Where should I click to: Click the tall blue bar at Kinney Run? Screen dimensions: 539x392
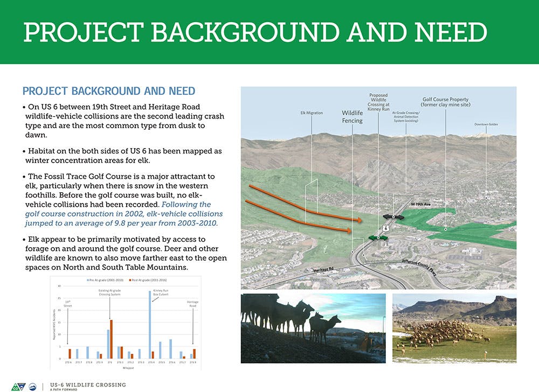tap(150, 325)
